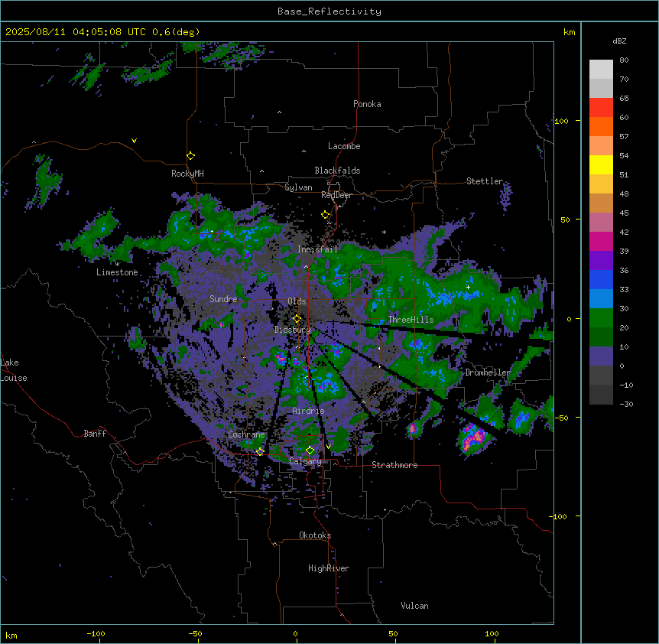Click the Banff label
This screenshot has width=659, height=644.
pos(95,434)
